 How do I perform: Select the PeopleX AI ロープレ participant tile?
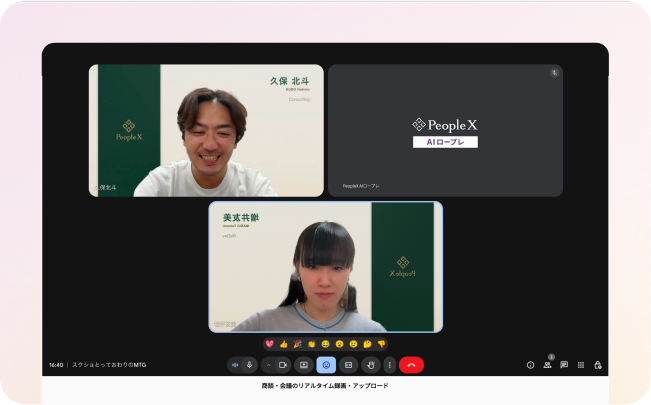[x=445, y=130]
